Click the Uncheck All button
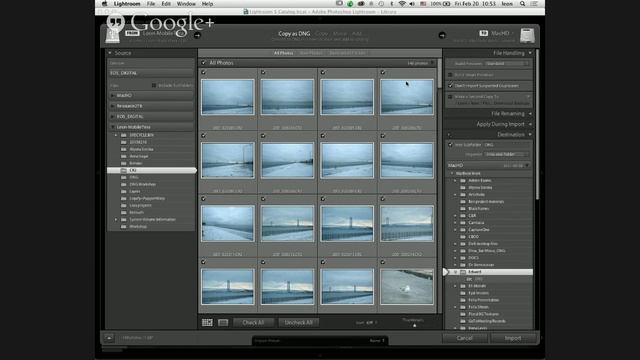This screenshot has height=360, width=640. pyautogui.click(x=298, y=322)
